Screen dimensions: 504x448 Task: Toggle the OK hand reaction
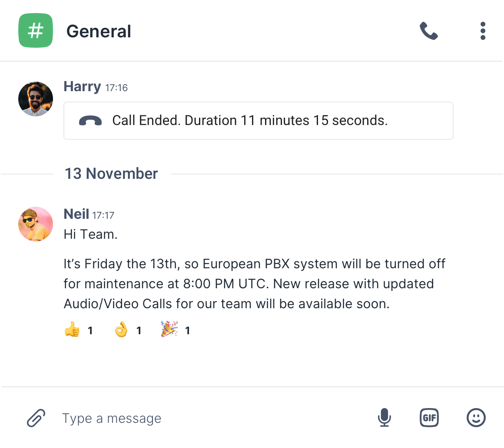[128, 330]
